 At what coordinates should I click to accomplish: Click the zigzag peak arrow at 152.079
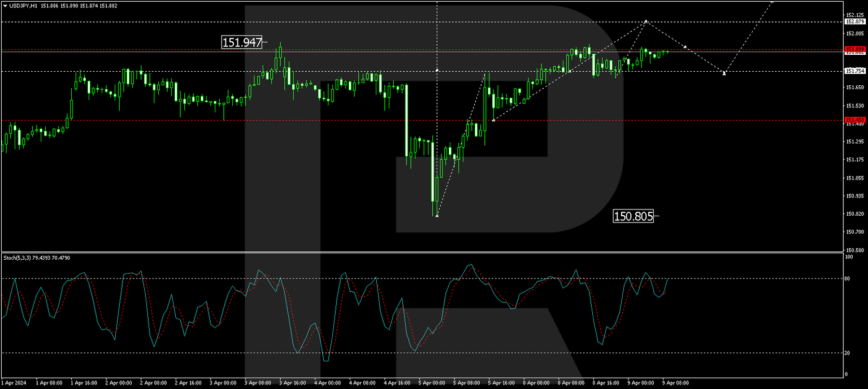tap(646, 21)
